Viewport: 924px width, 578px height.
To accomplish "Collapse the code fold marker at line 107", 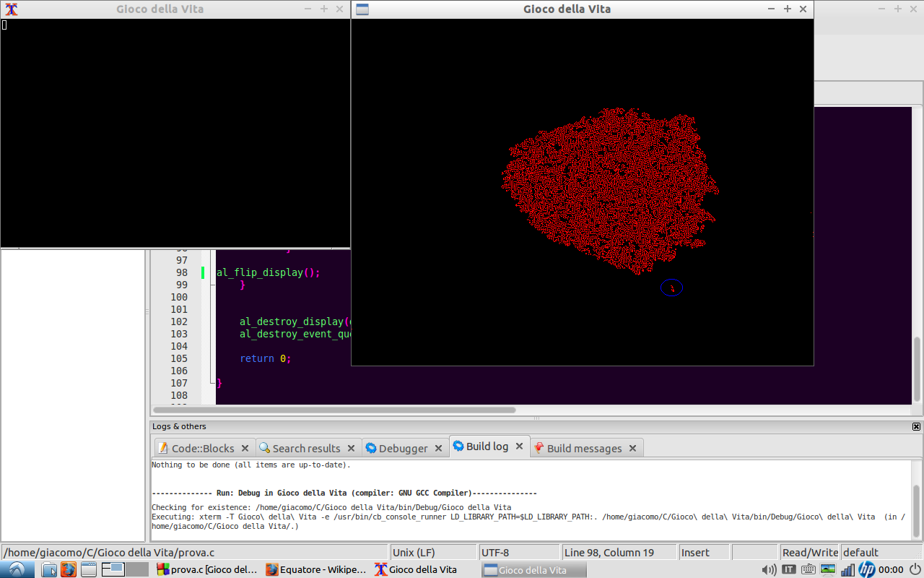I will point(212,382).
